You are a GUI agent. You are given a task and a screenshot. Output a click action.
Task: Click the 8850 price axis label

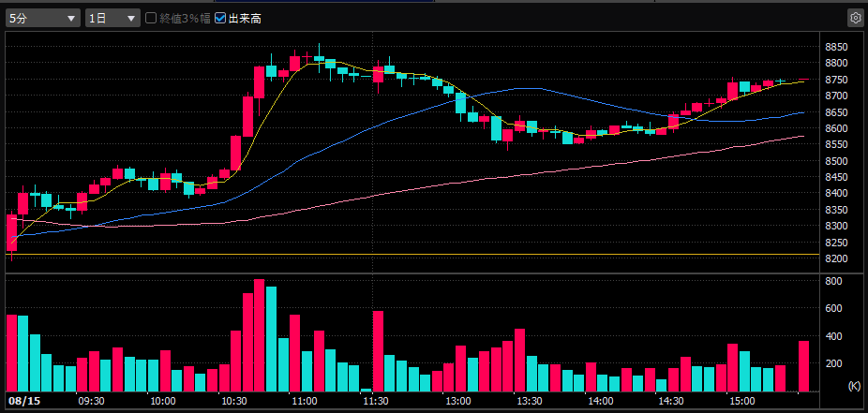(836, 47)
